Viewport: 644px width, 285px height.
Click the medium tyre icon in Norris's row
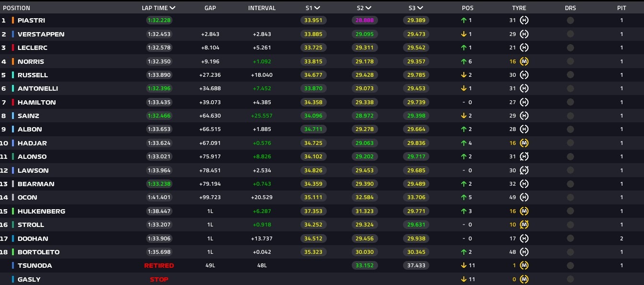point(524,61)
